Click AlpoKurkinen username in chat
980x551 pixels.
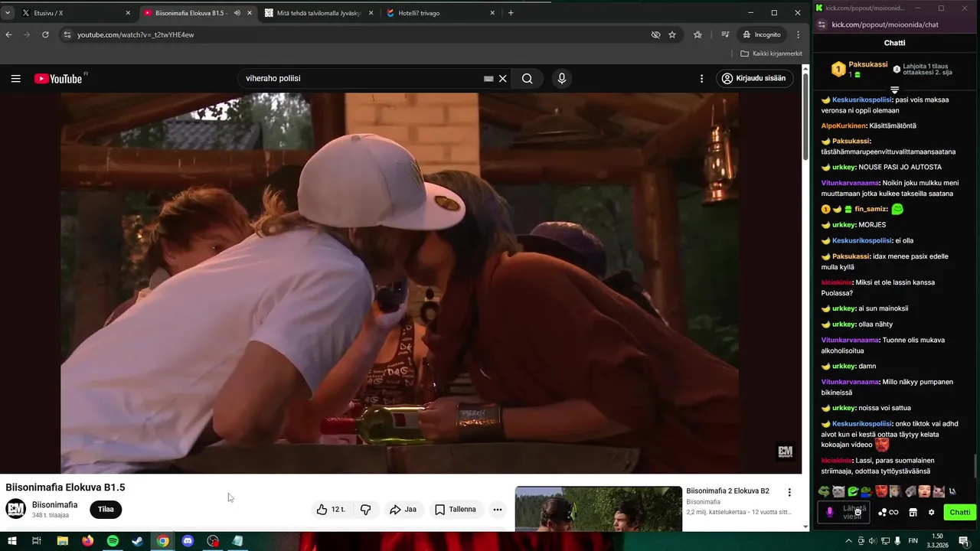tap(844, 126)
